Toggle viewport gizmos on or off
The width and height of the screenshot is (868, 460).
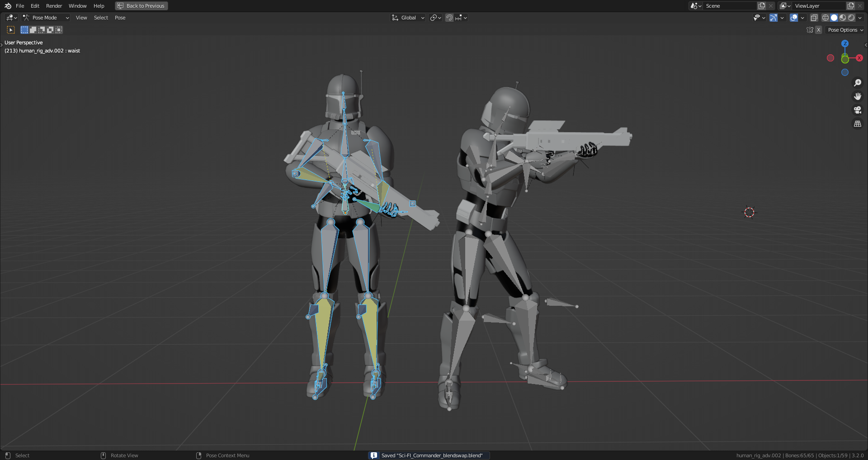tap(773, 18)
